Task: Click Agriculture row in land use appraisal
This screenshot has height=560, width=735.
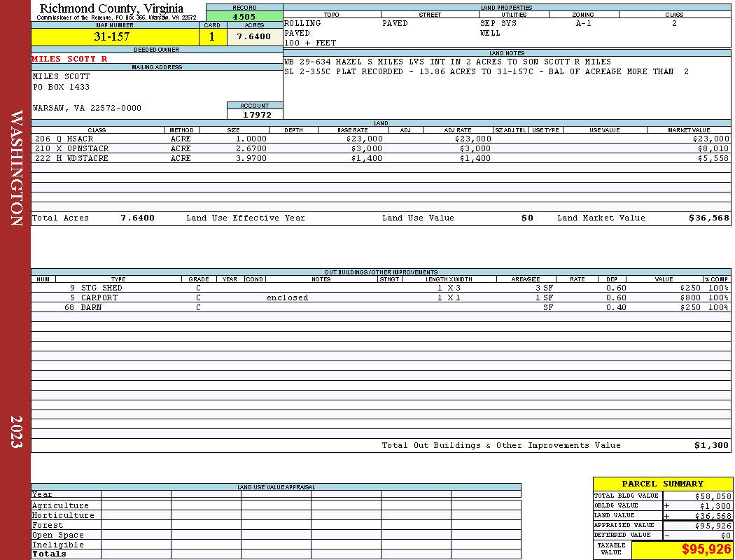Action: pos(276,505)
